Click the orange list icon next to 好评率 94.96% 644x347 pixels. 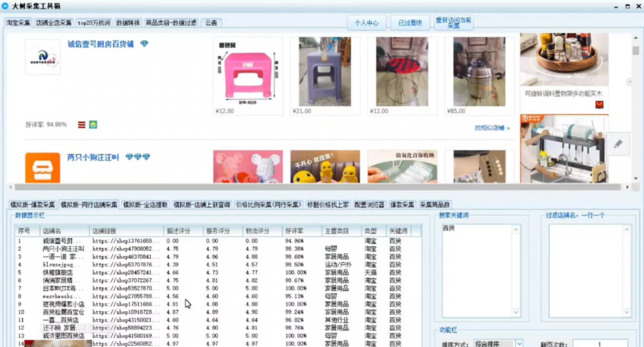(81, 125)
